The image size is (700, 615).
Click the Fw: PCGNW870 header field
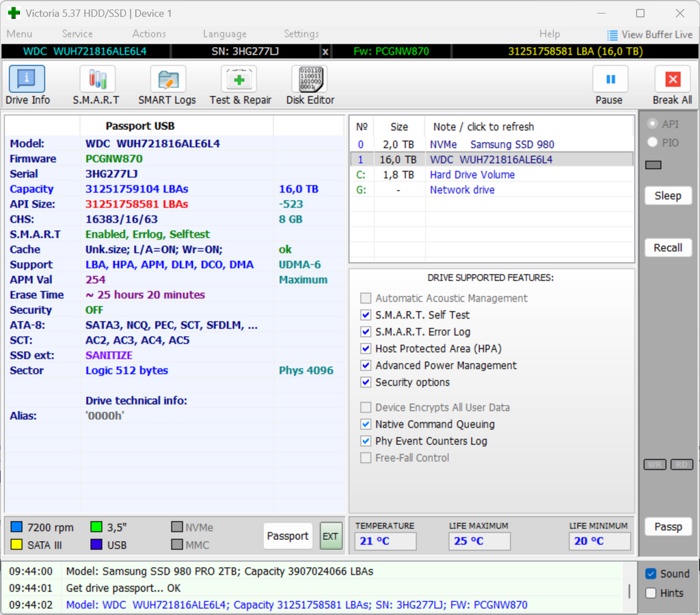tap(392, 52)
